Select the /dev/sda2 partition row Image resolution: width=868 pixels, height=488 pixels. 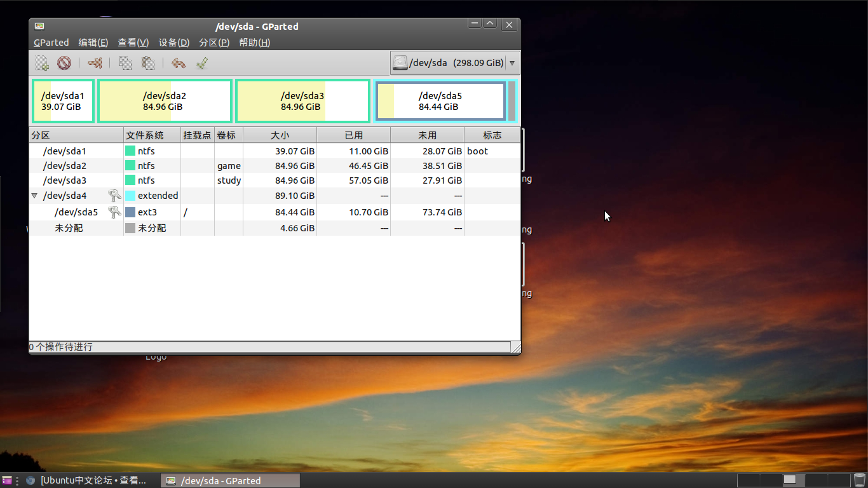point(275,166)
